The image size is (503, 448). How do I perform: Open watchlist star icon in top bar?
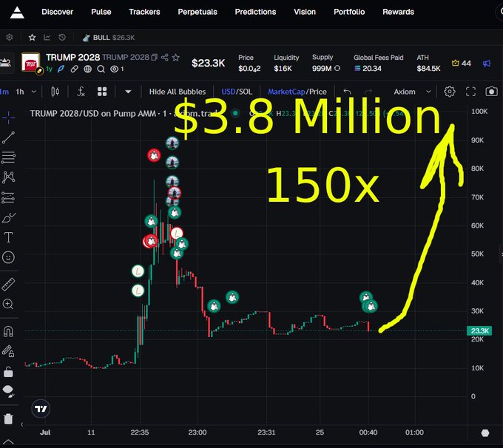click(x=32, y=38)
